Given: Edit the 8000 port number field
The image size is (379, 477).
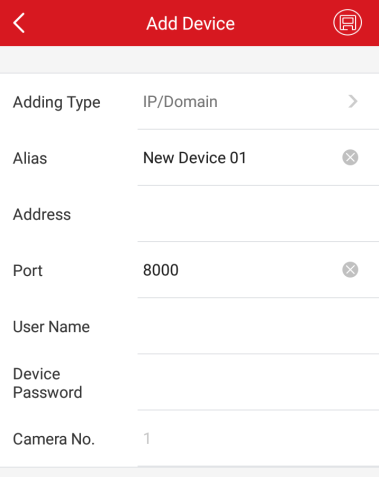Looking at the screenshot, I should [x=238, y=270].
